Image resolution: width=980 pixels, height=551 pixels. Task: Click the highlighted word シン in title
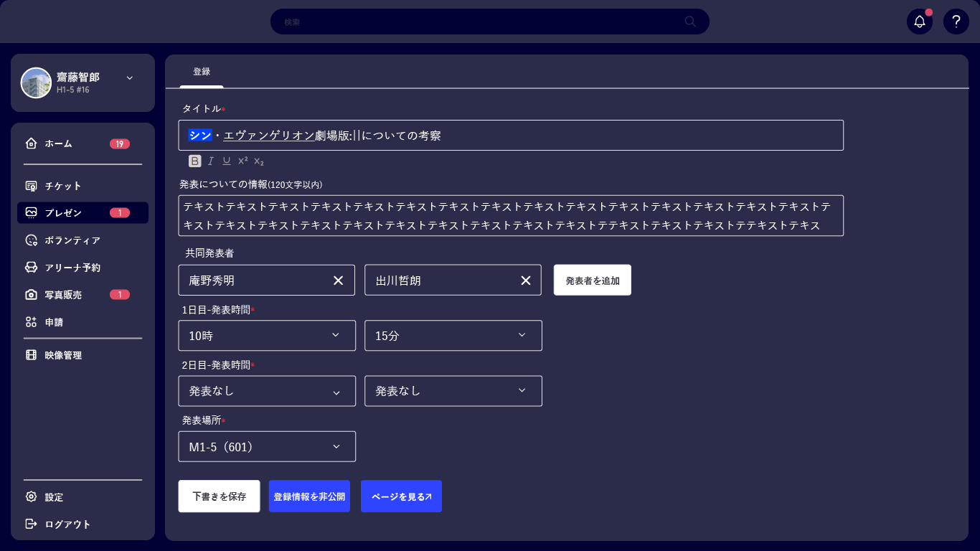click(x=200, y=135)
